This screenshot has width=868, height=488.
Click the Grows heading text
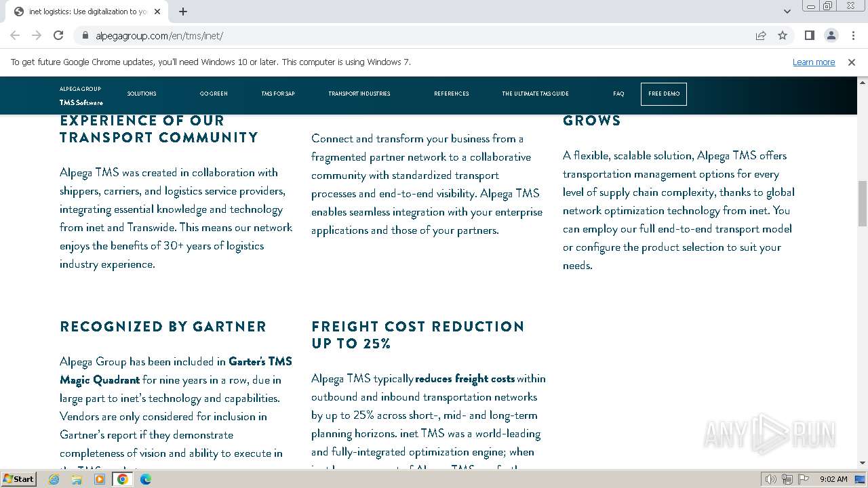point(591,121)
